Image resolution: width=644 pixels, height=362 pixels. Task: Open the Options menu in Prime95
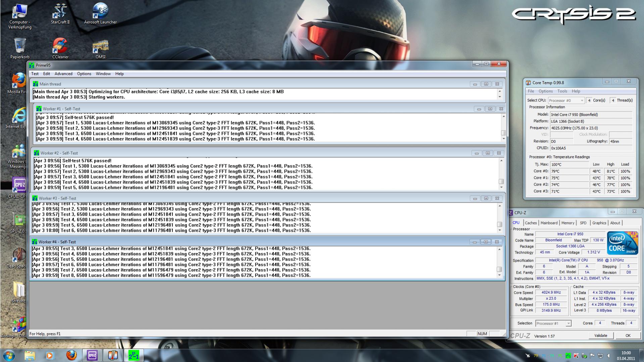pyautogui.click(x=84, y=74)
